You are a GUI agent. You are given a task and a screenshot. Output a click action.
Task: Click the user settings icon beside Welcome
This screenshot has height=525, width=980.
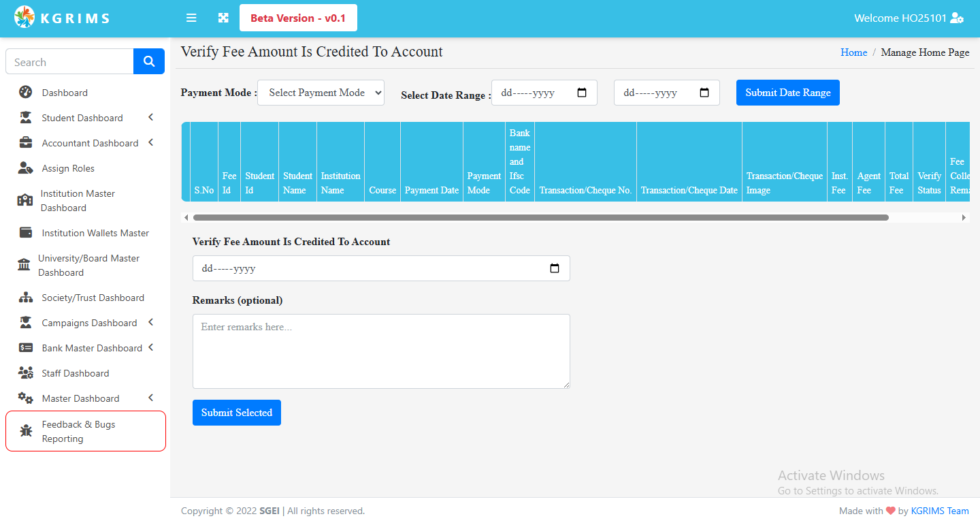coord(957,18)
